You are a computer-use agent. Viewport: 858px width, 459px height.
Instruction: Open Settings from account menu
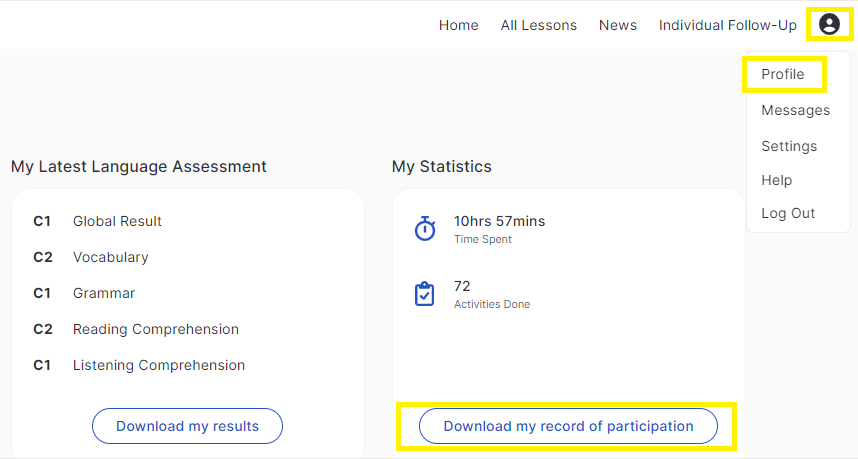pos(789,146)
